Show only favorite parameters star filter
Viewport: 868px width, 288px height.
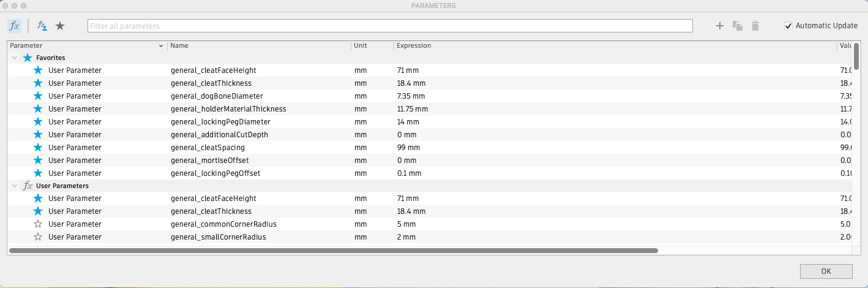[x=60, y=26]
